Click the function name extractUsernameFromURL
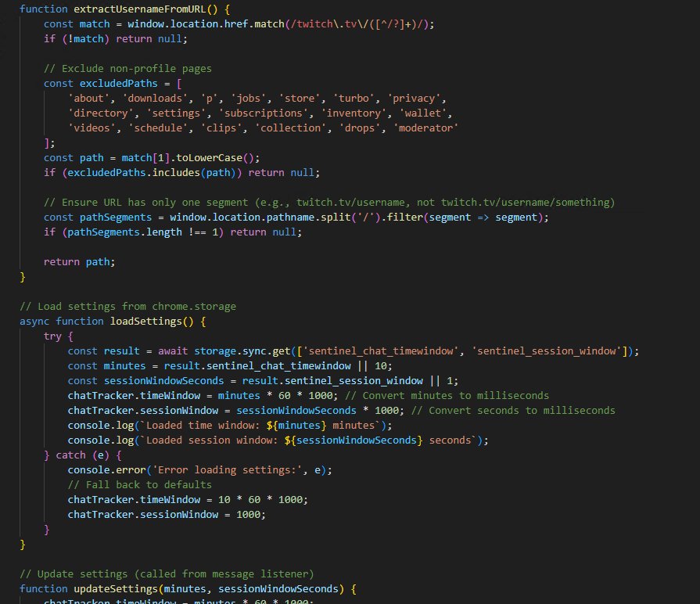The width and height of the screenshot is (700, 604). [x=140, y=9]
